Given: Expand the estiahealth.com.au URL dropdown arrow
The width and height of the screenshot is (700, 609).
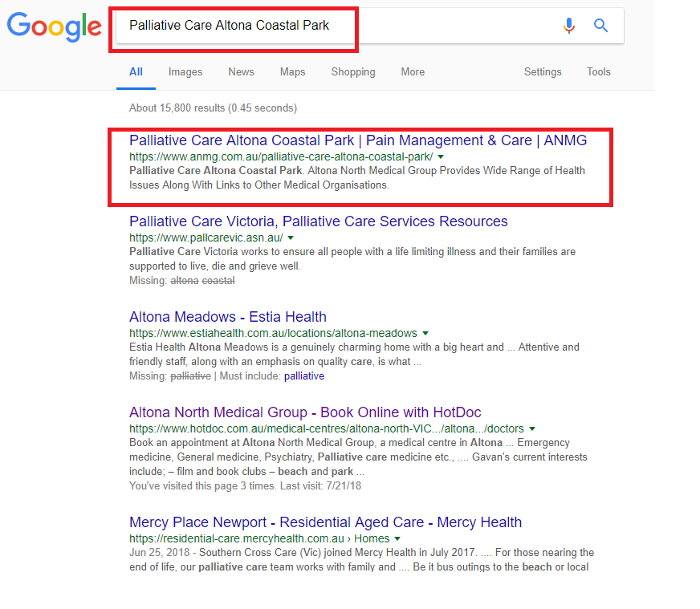Looking at the screenshot, I should click(425, 333).
